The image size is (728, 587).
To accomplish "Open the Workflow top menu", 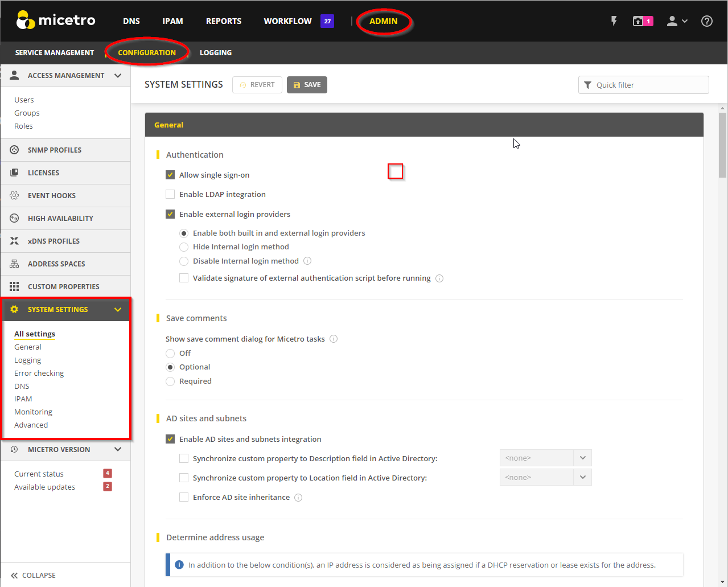I will coord(287,21).
